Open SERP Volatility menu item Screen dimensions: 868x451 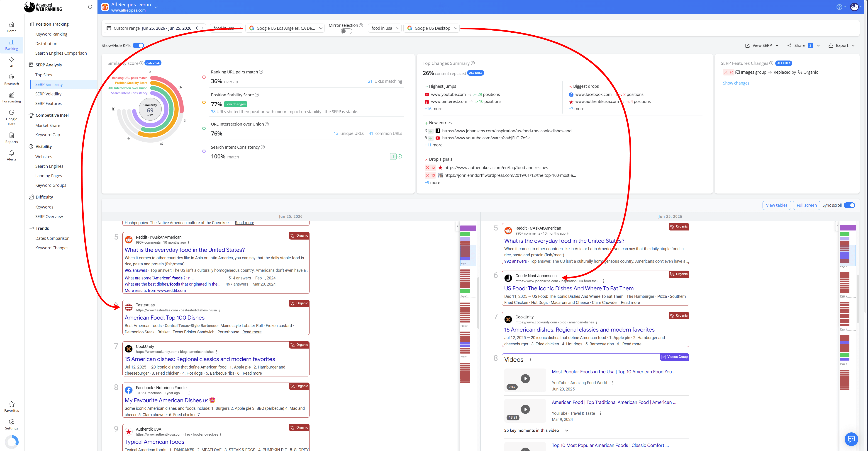point(48,94)
